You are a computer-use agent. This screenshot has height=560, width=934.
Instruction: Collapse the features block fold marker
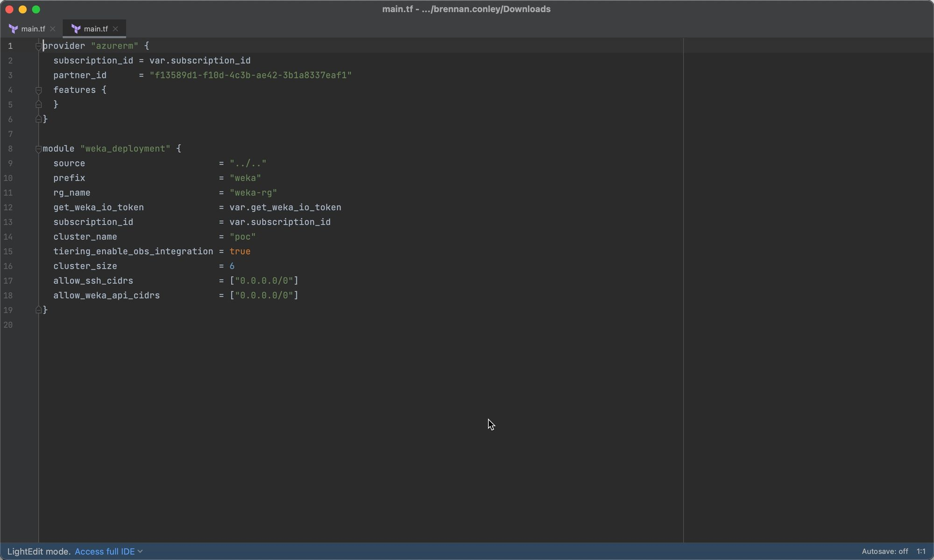pyautogui.click(x=39, y=90)
